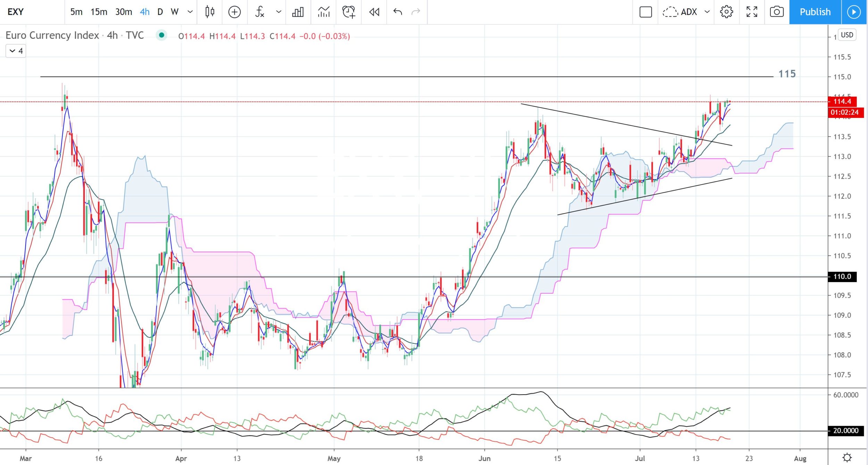Click the ADX layout name
The height and width of the screenshot is (465, 868).
tap(689, 12)
